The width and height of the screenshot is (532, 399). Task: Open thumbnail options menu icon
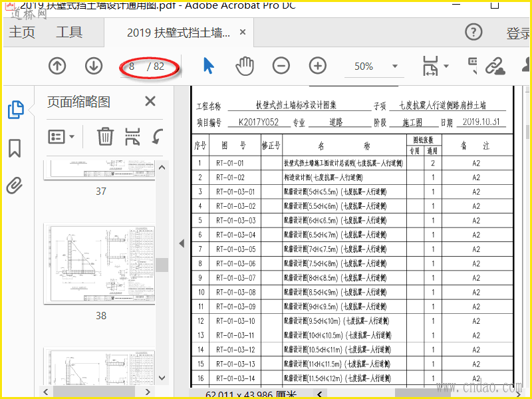(x=57, y=137)
